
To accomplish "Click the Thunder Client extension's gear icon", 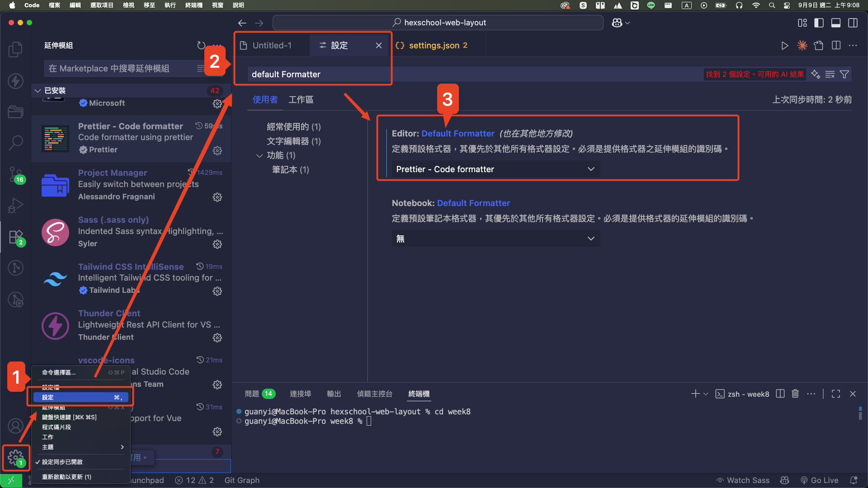I will 217,338.
